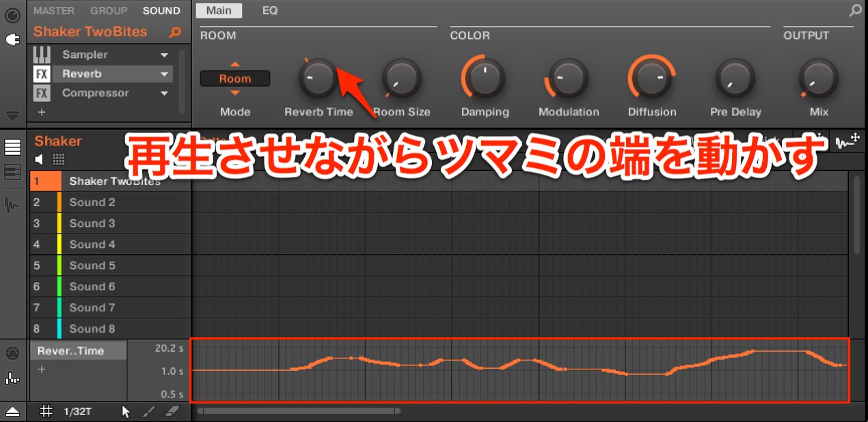Click the plug-in plug icon
The image size is (868, 422).
[12, 41]
